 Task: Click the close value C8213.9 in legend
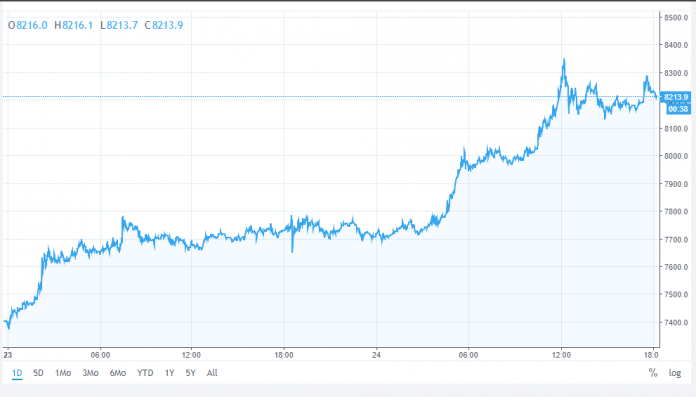point(164,25)
